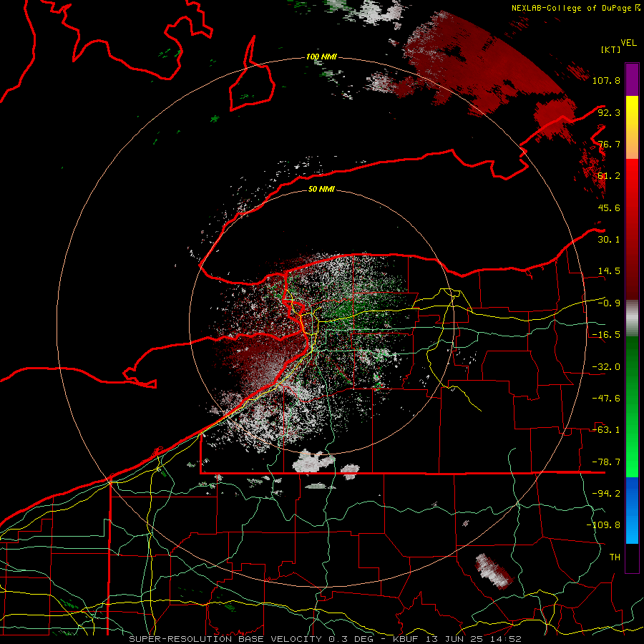Click the 14.5 velocity scale value

(x=609, y=271)
